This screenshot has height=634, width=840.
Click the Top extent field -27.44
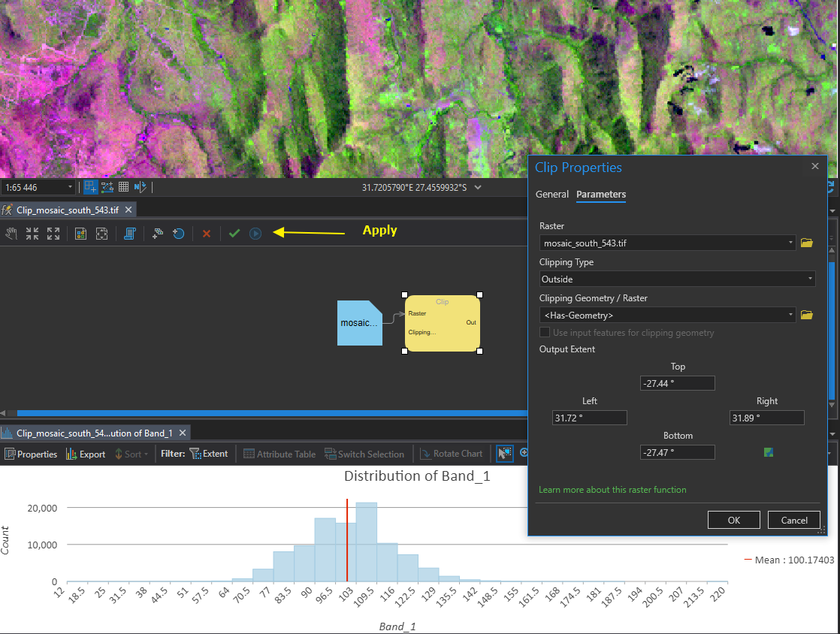(x=677, y=383)
